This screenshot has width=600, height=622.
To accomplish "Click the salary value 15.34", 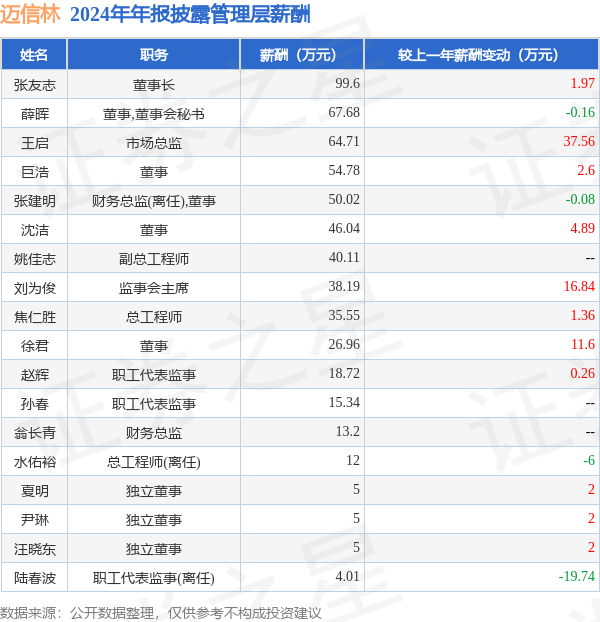I will [x=344, y=402].
